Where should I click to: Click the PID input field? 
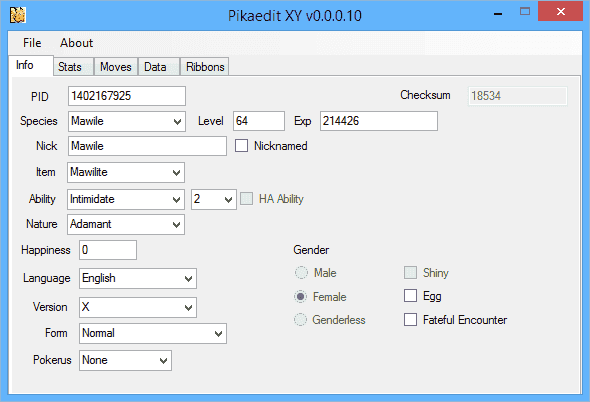[x=127, y=96]
